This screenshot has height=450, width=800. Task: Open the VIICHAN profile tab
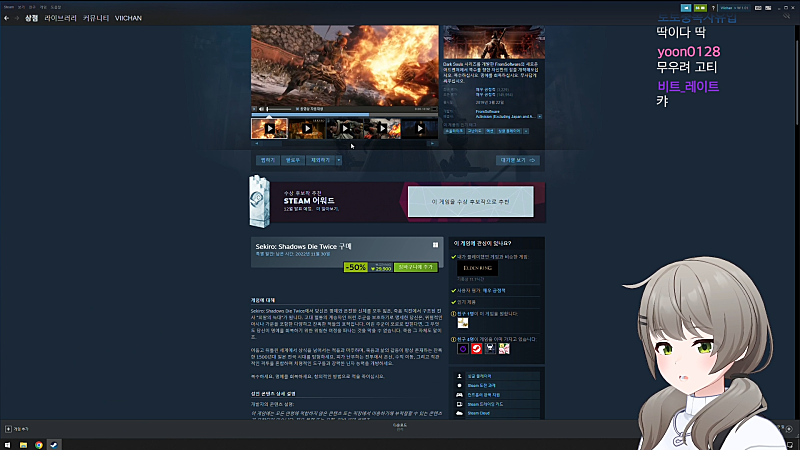(128, 18)
